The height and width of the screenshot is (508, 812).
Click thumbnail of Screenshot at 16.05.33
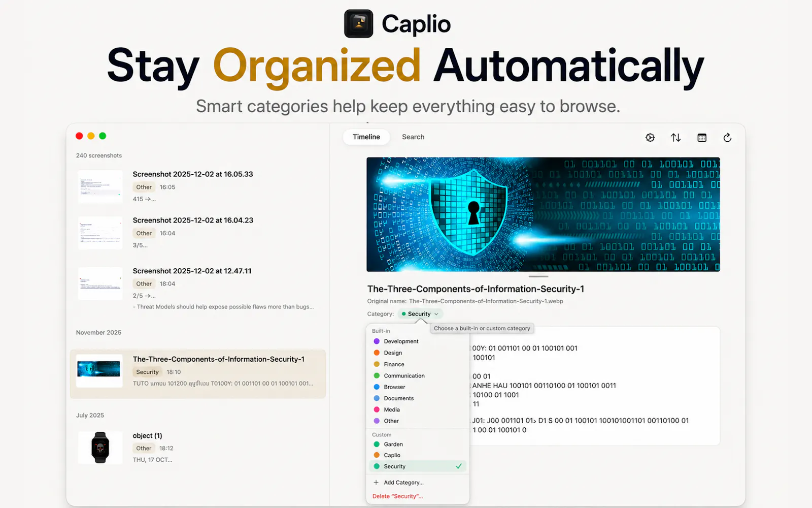pyautogui.click(x=100, y=186)
